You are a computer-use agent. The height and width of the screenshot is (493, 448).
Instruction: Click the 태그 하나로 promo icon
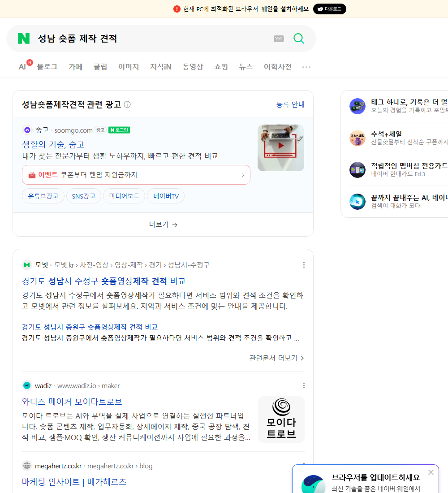pos(358,106)
